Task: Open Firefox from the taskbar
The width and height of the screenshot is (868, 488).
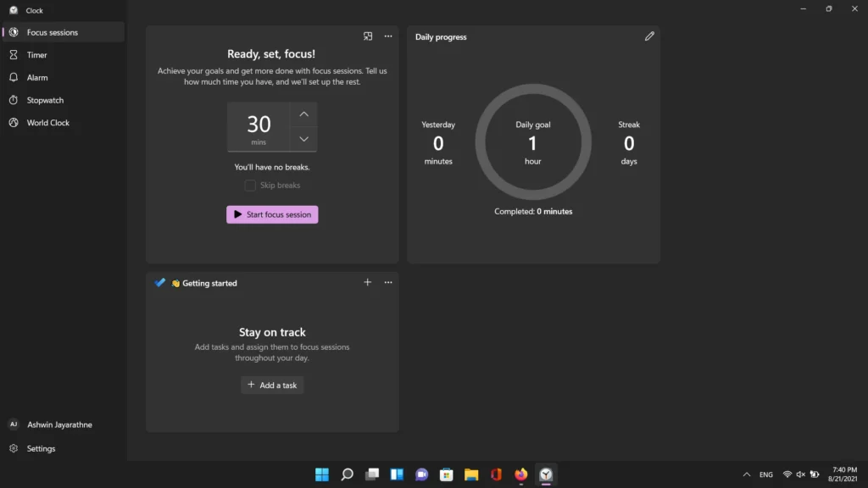Action: 520,474
